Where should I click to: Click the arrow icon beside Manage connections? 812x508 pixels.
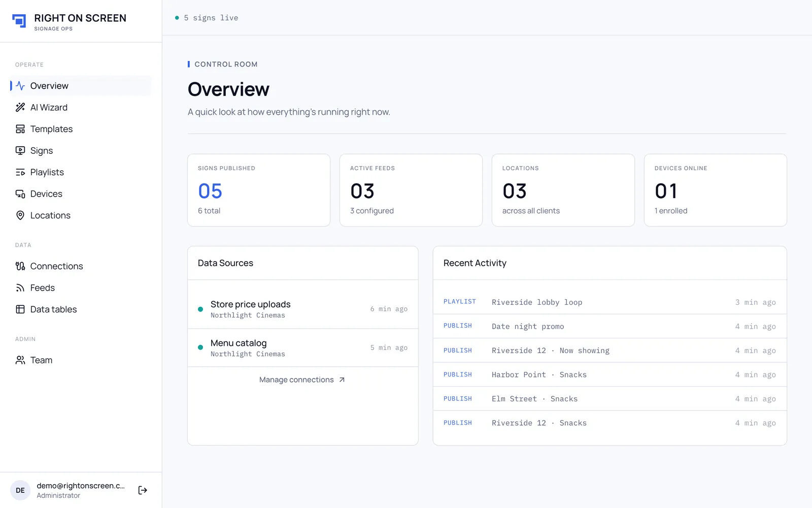pyautogui.click(x=342, y=379)
